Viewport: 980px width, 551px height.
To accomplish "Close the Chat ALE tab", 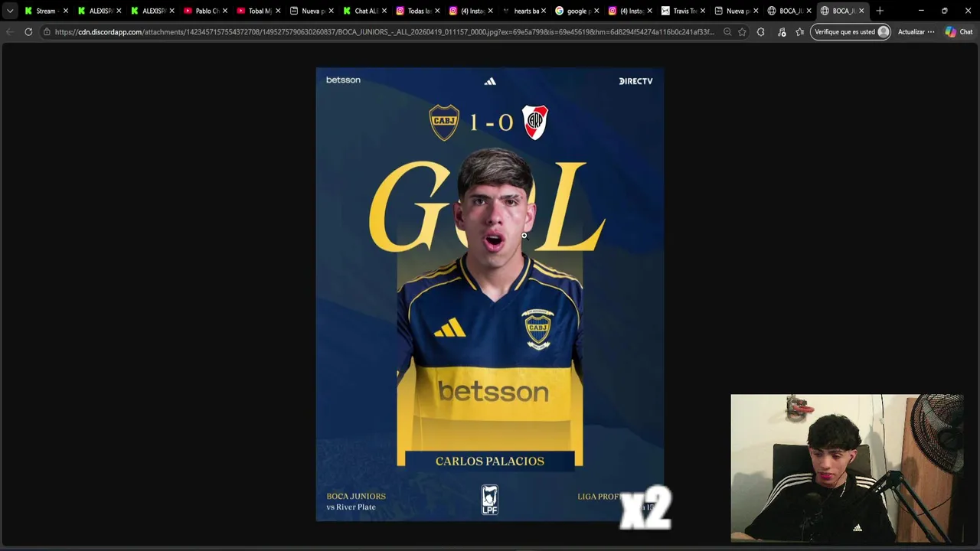I will [384, 11].
